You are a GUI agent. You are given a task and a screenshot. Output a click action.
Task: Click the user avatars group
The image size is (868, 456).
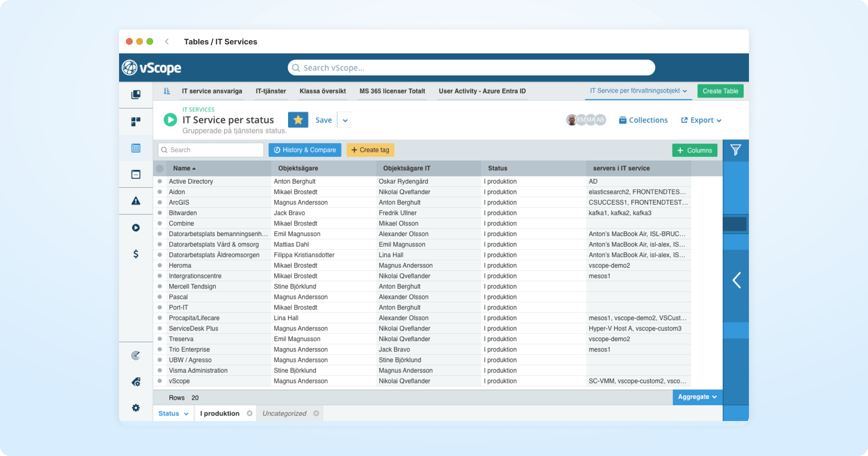[586, 120]
